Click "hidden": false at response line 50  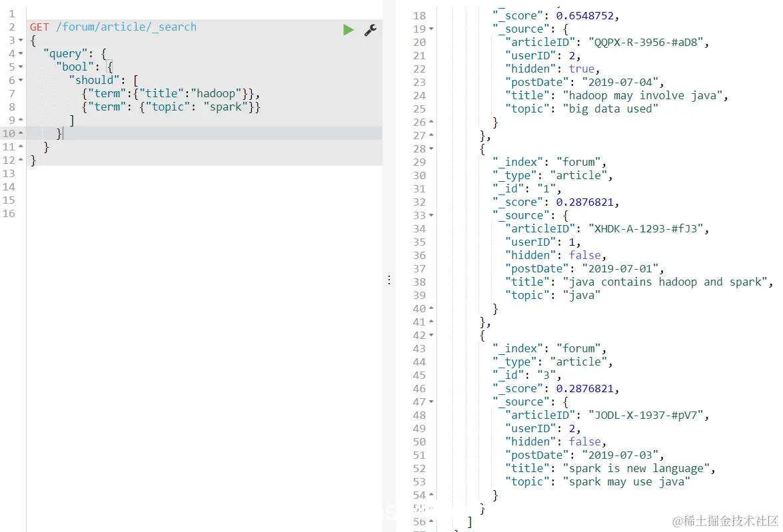click(x=555, y=441)
